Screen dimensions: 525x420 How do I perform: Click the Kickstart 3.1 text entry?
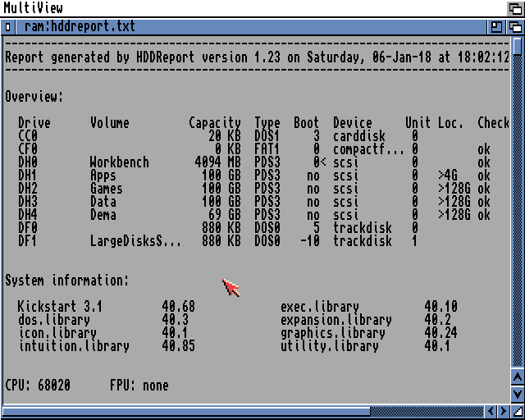point(60,307)
